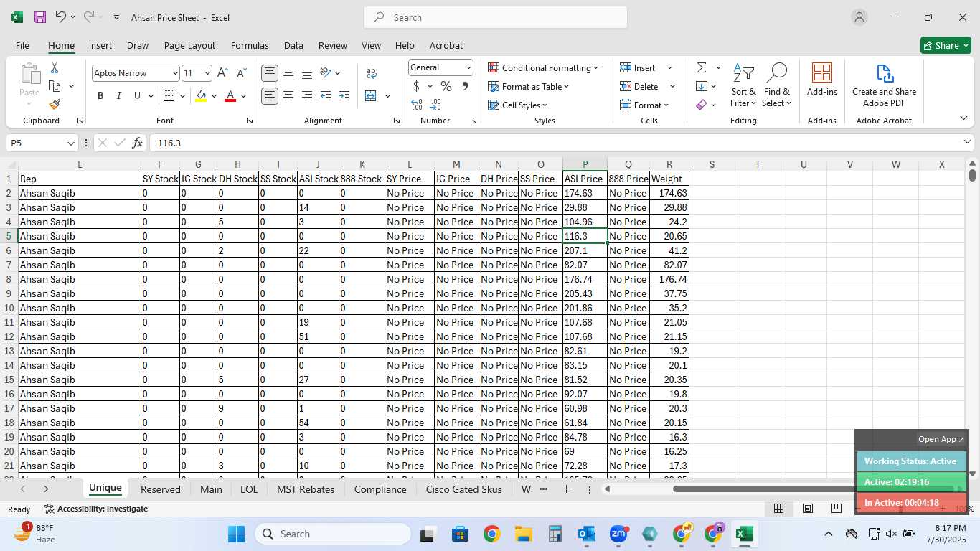Open the Sort & Filter dropdown

743,85
